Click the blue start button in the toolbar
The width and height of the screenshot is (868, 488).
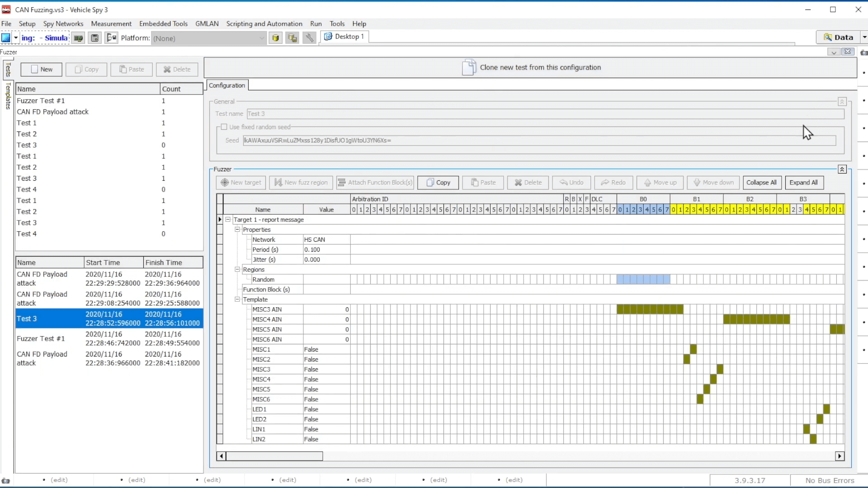[6, 38]
